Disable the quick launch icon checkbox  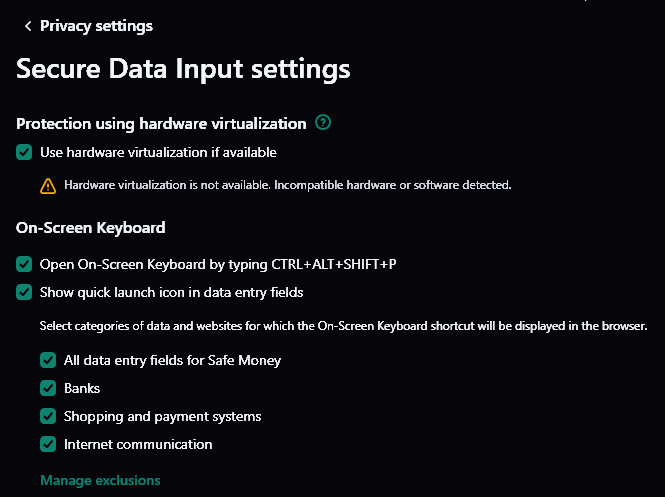(24, 293)
